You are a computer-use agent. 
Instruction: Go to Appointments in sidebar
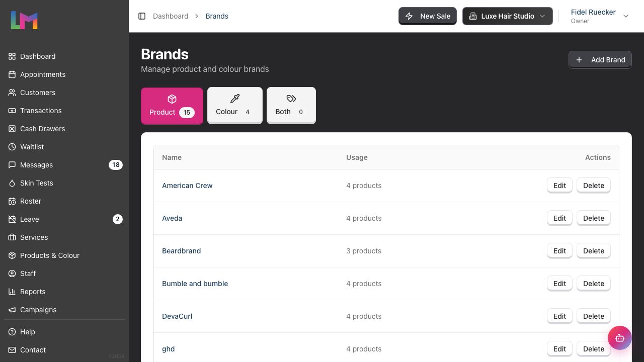coord(64,74)
